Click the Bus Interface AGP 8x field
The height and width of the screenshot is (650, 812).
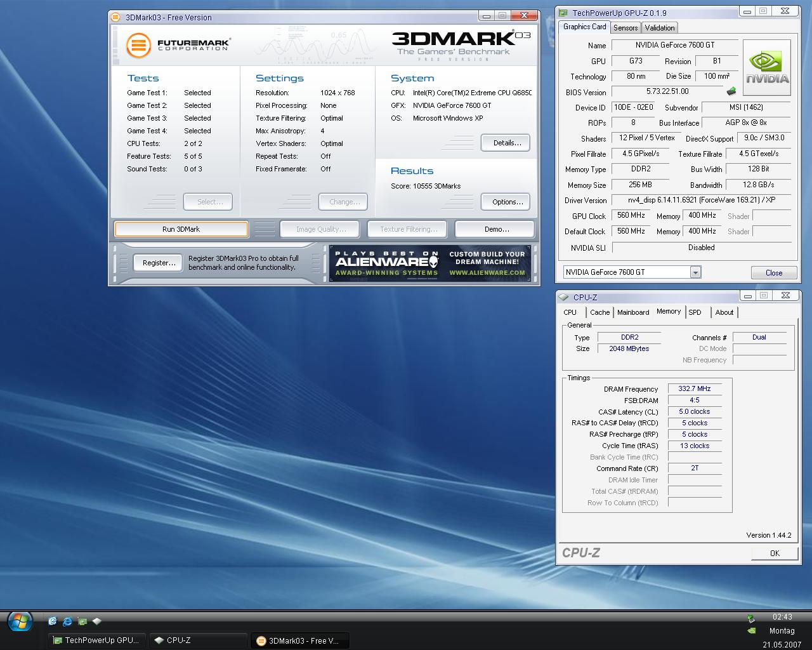[x=745, y=123]
